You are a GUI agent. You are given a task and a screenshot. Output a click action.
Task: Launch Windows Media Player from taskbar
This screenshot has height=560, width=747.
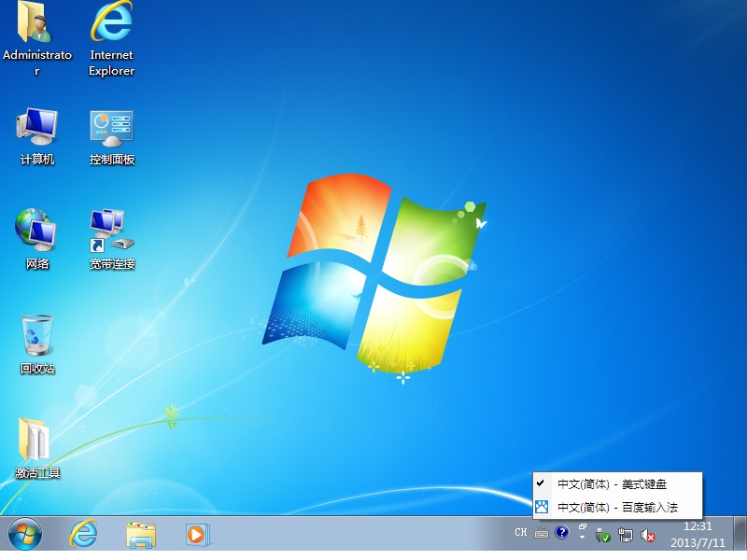click(x=197, y=534)
